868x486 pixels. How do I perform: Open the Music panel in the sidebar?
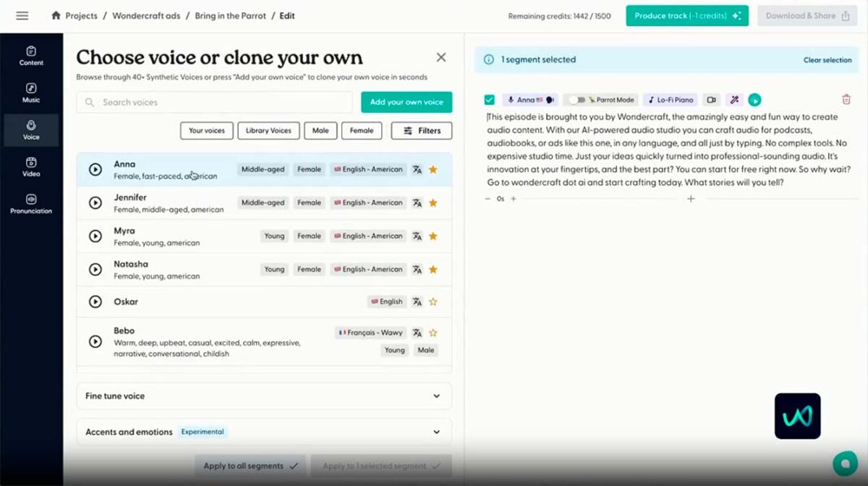[31, 92]
